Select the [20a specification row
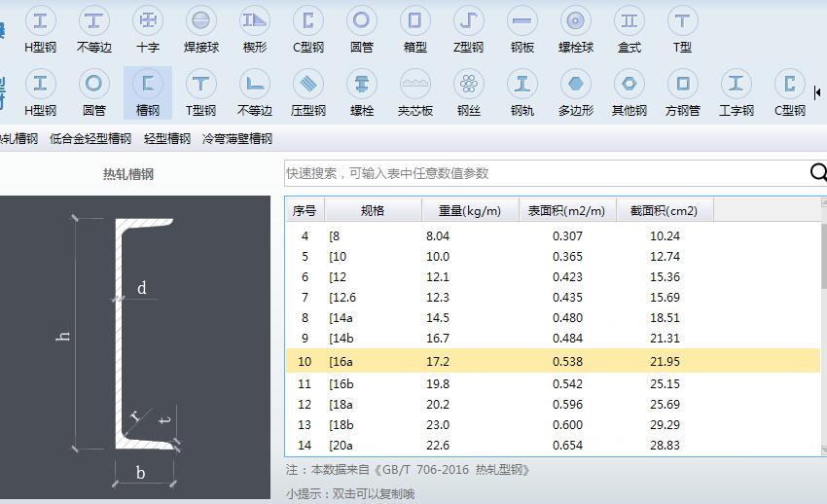The height and width of the screenshot is (504, 827). (553, 446)
